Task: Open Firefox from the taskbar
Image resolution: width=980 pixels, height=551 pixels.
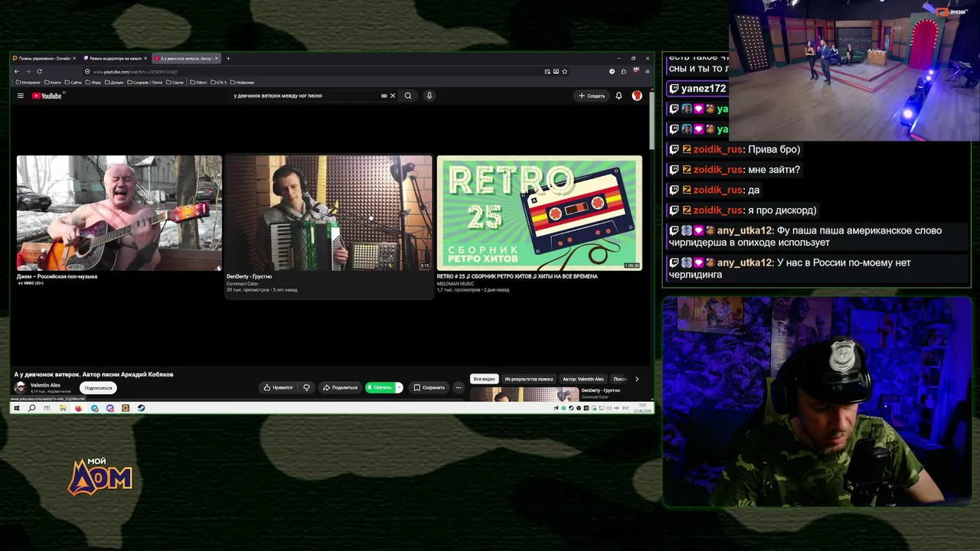Action: click(x=79, y=408)
